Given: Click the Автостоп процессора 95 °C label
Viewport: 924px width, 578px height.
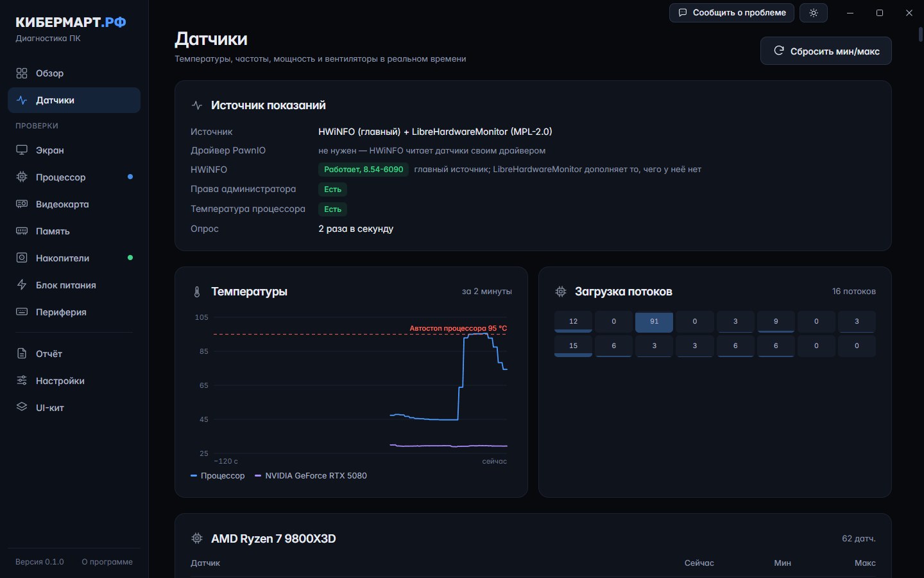Looking at the screenshot, I should 458,328.
